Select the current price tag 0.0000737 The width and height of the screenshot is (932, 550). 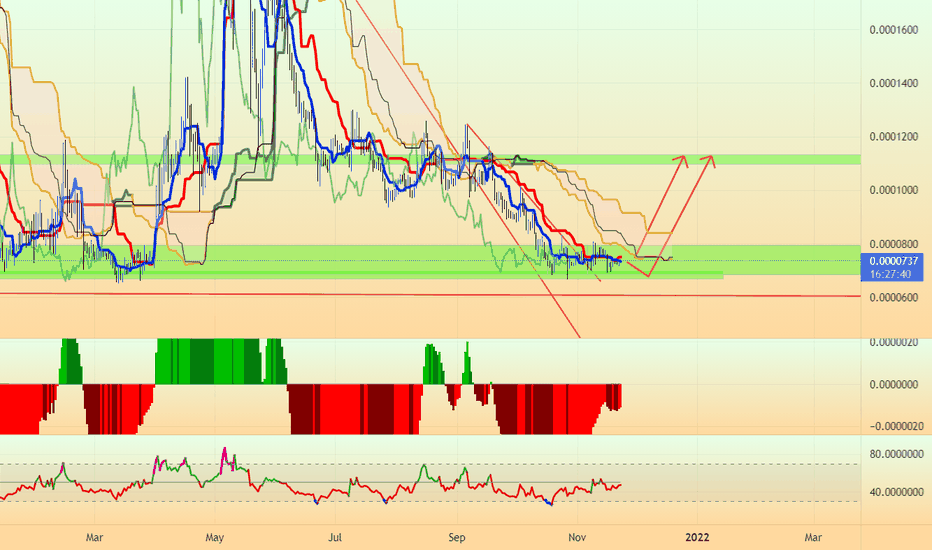tap(893, 261)
